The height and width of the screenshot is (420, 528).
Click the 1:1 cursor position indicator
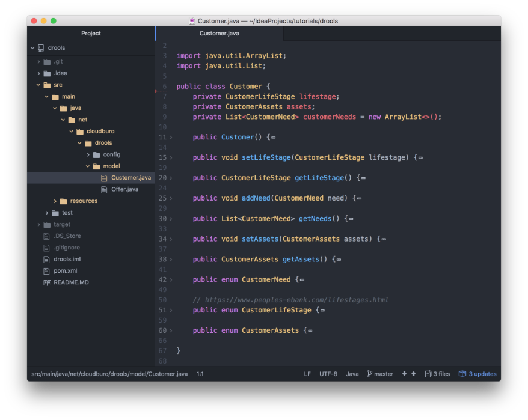(200, 374)
